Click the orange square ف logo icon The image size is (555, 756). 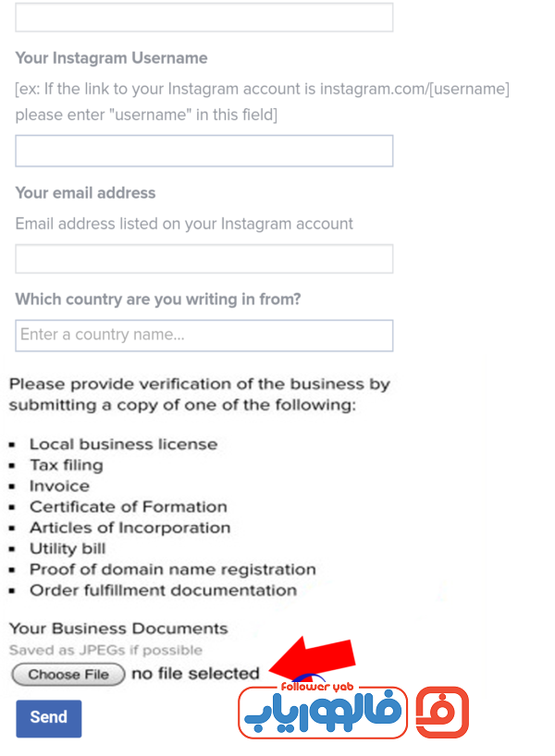pyautogui.click(x=442, y=713)
